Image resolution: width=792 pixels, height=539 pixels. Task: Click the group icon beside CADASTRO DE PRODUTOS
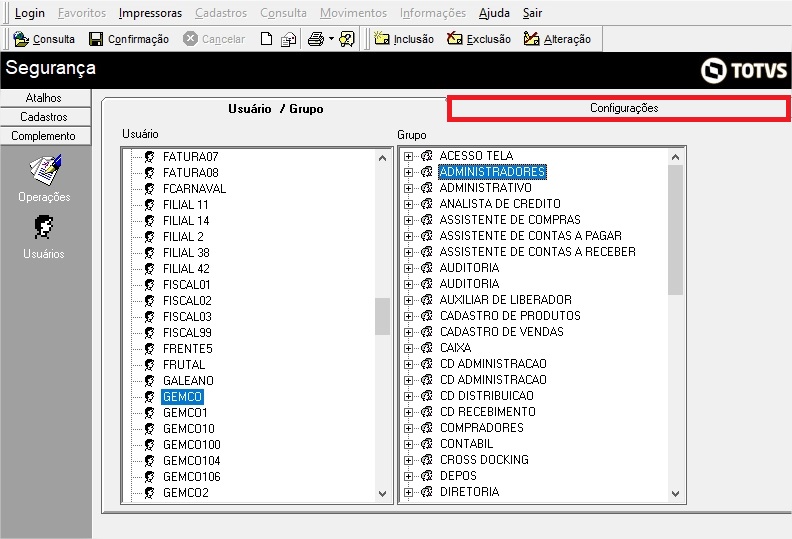pos(427,316)
